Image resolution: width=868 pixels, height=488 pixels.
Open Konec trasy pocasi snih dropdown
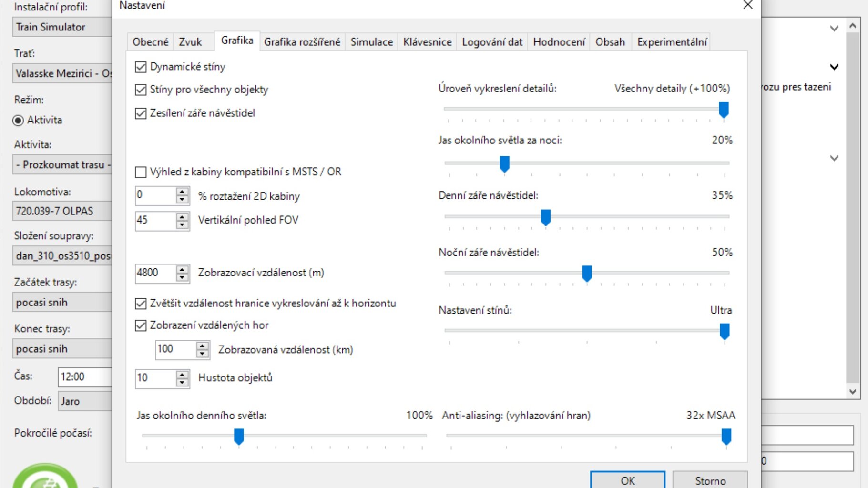(62, 349)
